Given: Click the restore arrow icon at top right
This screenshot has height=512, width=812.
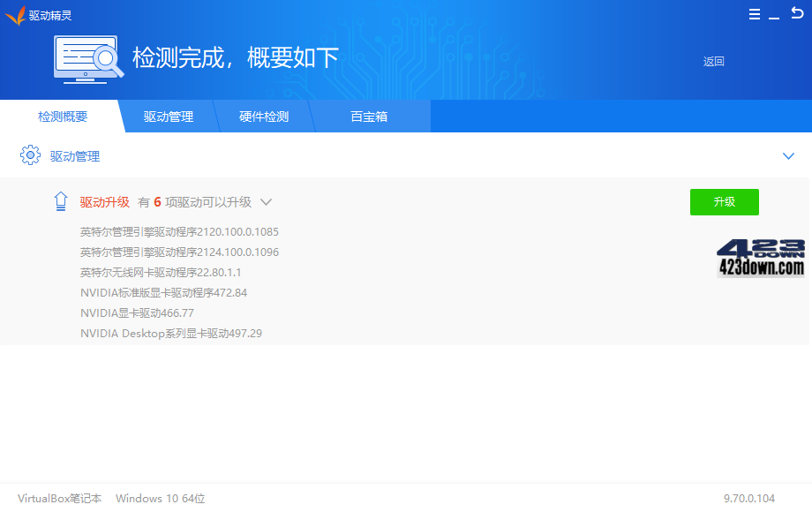Looking at the screenshot, I should click(x=797, y=14).
